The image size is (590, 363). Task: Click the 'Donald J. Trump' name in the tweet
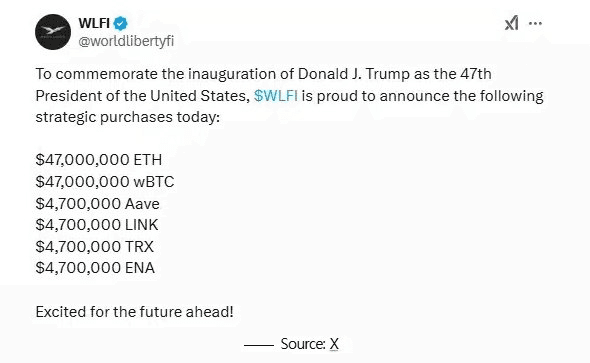pyautogui.click(x=354, y=74)
